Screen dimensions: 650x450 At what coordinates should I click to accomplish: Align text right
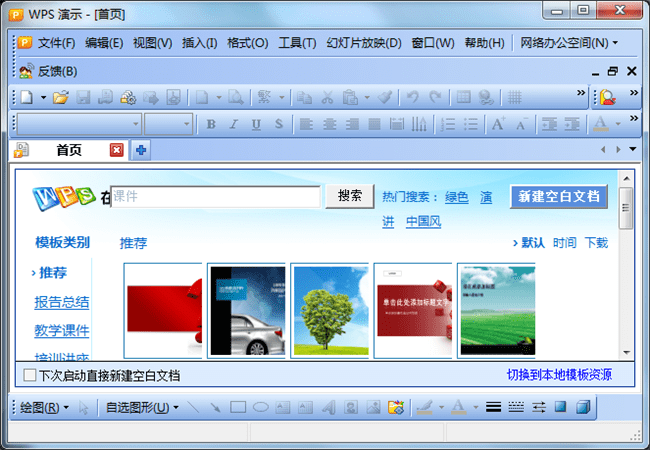352,124
